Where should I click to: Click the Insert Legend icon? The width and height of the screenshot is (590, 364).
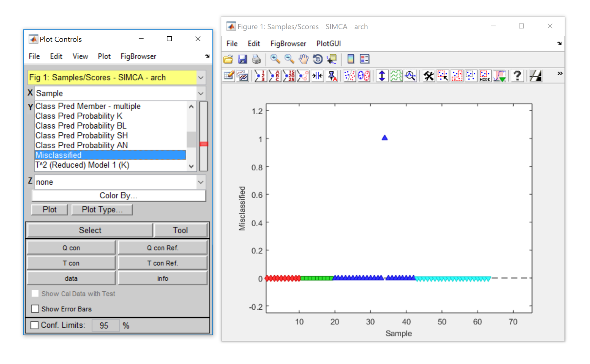coord(364,59)
